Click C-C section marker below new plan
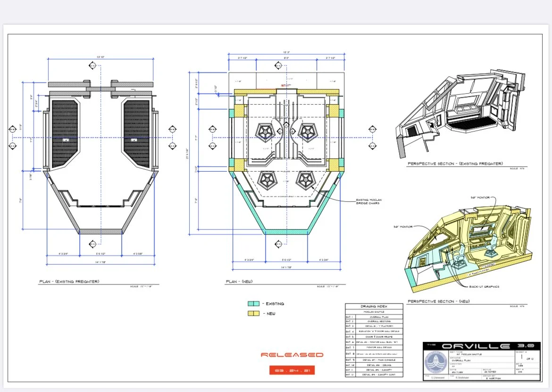 pos(278,244)
